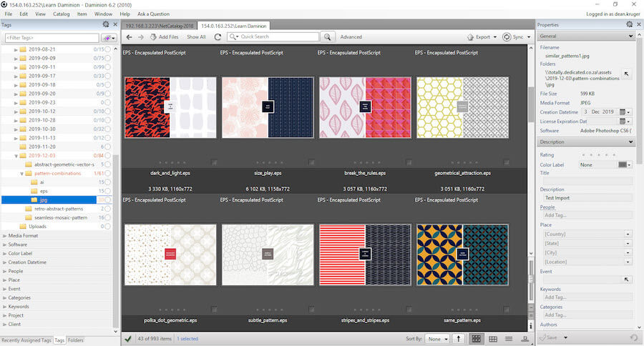644x346 pixels.
Task: Click the Show All button
Action: [196, 37]
